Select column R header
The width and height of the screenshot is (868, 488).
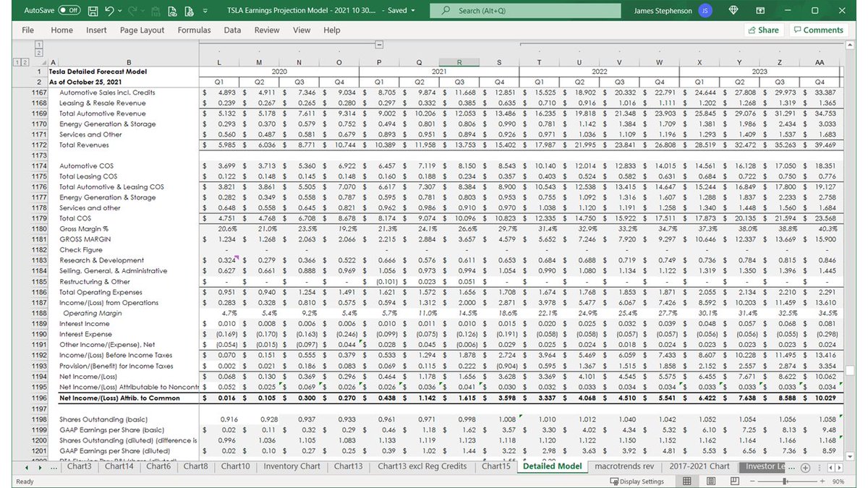(x=459, y=63)
